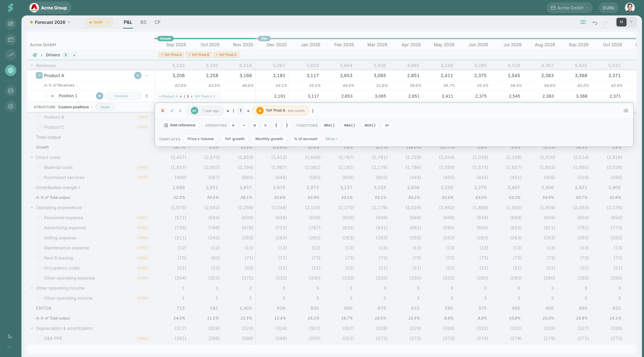
Task: Click the pencil edit icon beside Product A
Action: point(39,75)
